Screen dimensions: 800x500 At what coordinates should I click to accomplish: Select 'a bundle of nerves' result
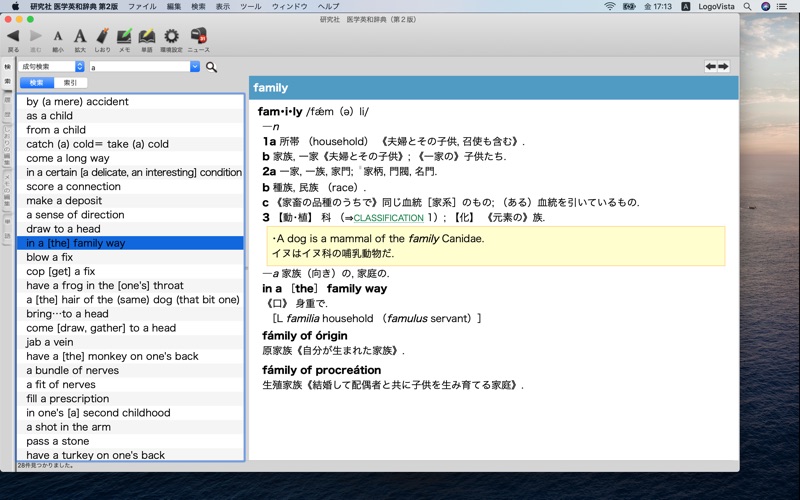tap(130, 370)
